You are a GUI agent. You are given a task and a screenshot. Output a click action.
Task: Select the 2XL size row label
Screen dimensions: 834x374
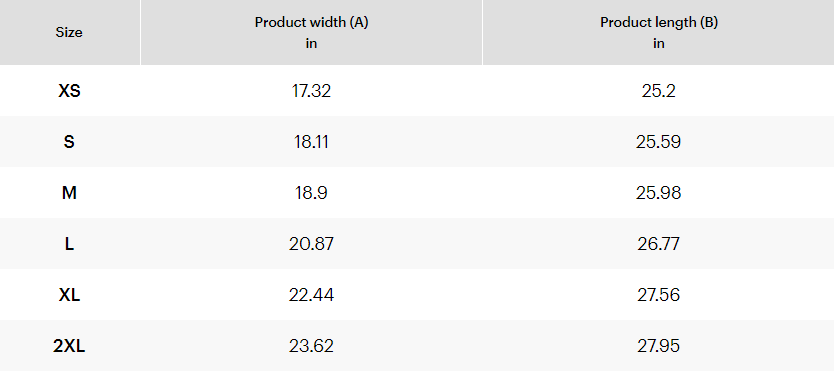pyautogui.click(x=69, y=346)
